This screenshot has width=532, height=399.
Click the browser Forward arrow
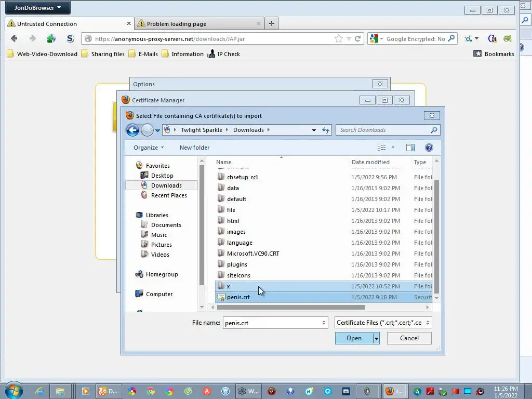pos(33,38)
